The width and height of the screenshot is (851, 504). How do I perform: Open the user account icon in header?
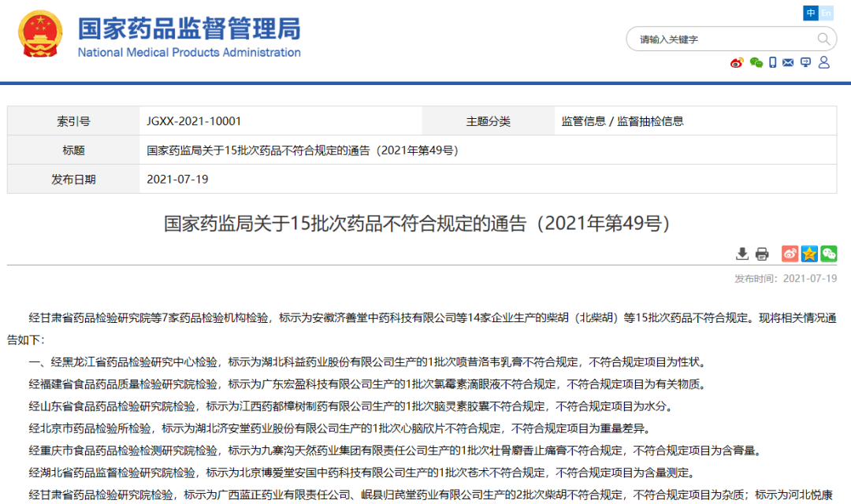click(x=824, y=62)
